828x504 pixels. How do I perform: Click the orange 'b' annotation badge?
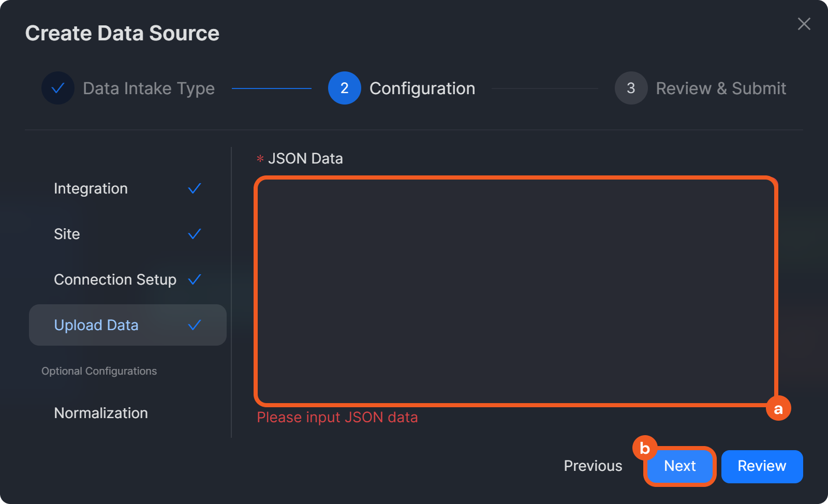pos(644,448)
